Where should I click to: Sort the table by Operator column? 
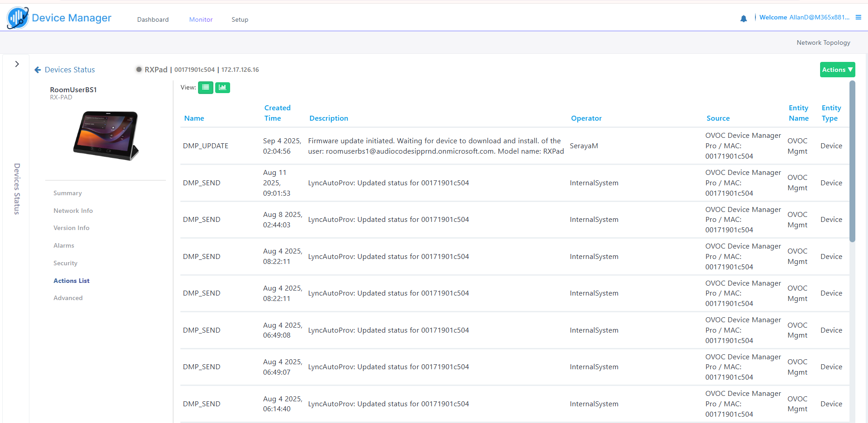586,118
